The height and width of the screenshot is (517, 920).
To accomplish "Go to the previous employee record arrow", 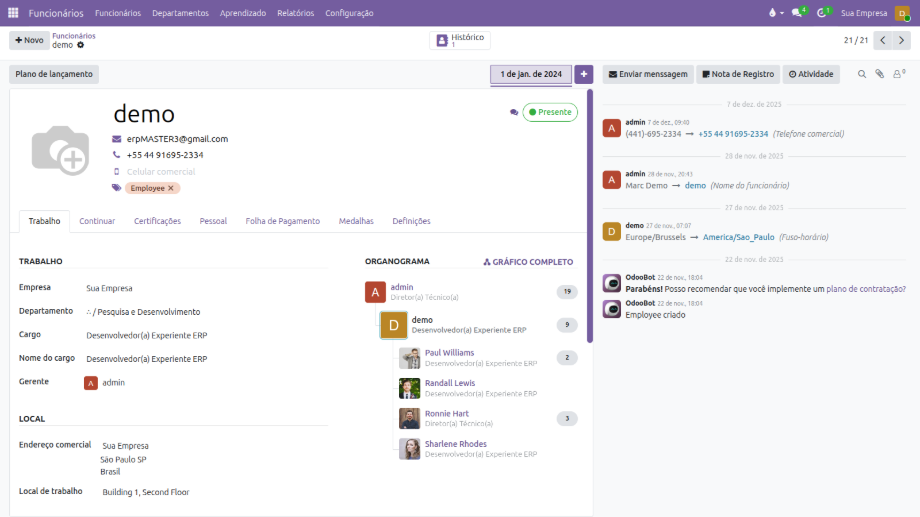I will (882, 40).
